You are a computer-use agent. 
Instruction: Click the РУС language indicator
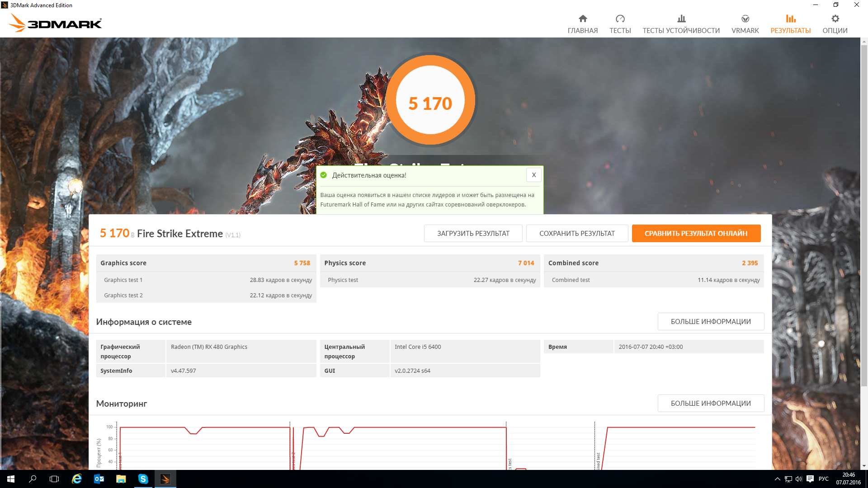(823, 479)
